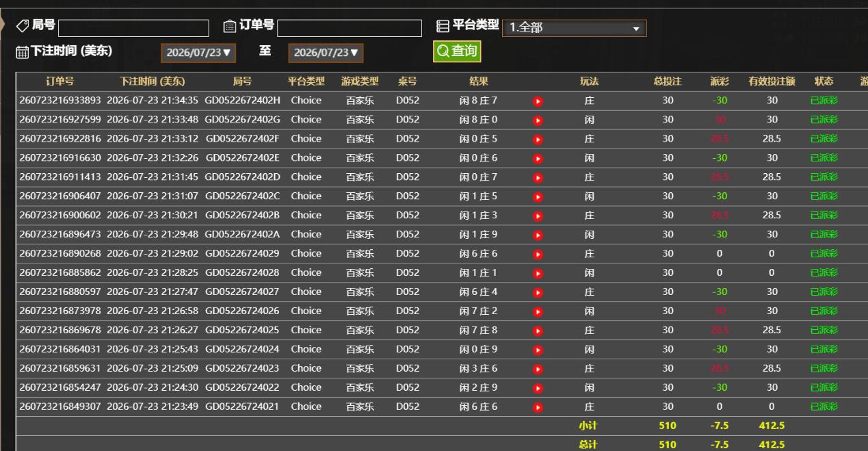Select order number 260723216933893
The height and width of the screenshot is (451, 868).
pos(60,101)
